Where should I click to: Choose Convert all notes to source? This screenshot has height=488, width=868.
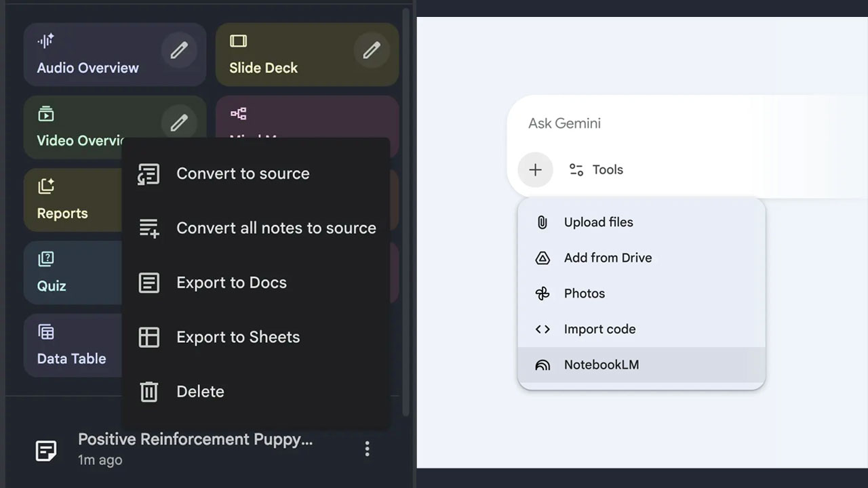[x=275, y=228]
